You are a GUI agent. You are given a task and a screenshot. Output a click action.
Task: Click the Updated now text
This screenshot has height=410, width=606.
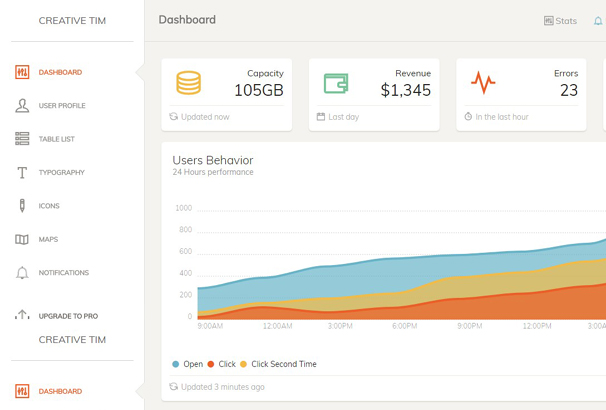click(x=205, y=117)
